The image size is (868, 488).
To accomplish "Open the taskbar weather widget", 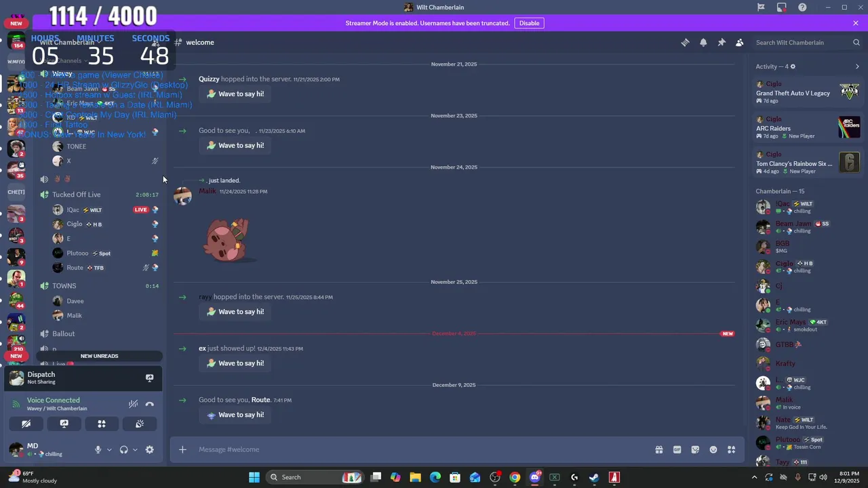I will pos(32,477).
